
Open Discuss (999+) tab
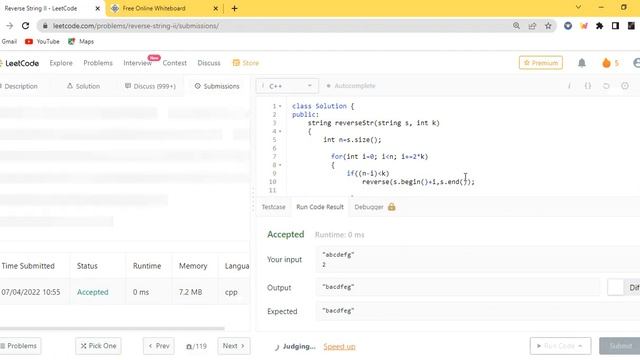coord(150,86)
